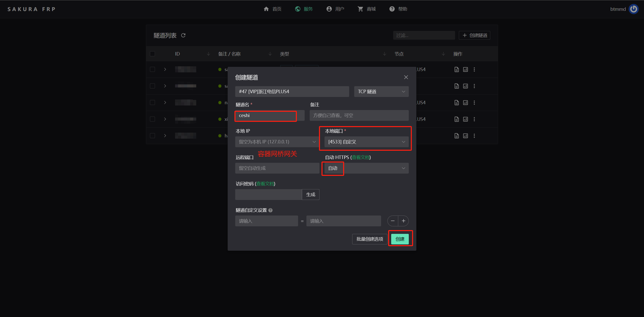Go to 首页 in top navigation
This screenshot has height=317, width=644.
click(272, 9)
